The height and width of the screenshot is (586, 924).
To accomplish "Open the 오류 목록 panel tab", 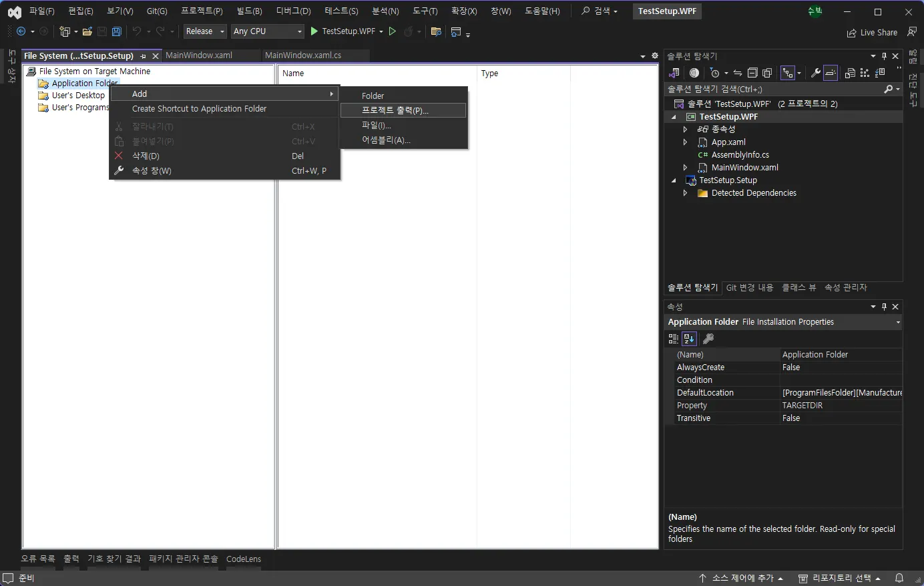I will [x=38, y=559].
